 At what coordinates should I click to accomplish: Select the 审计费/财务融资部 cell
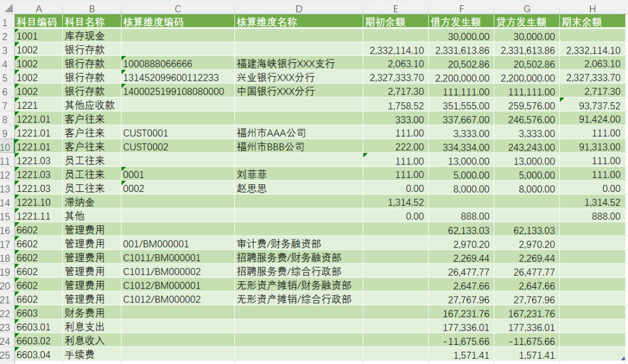299,244
